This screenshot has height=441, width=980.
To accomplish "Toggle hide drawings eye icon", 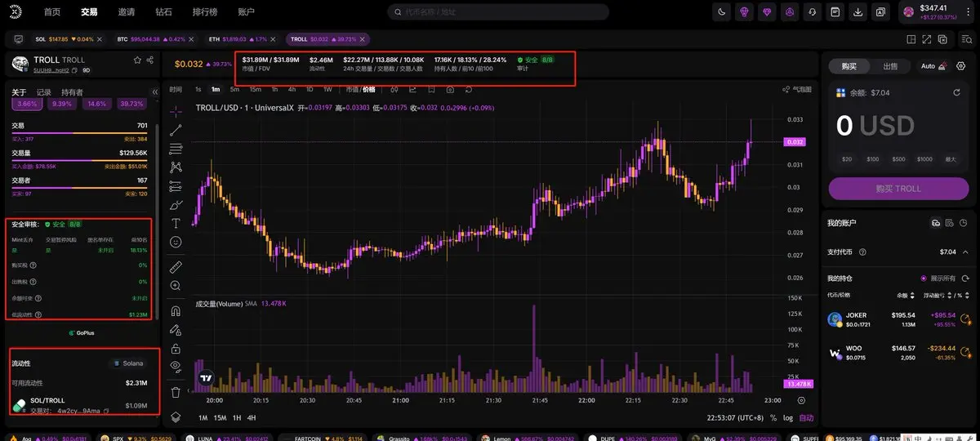I will (x=176, y=367).
